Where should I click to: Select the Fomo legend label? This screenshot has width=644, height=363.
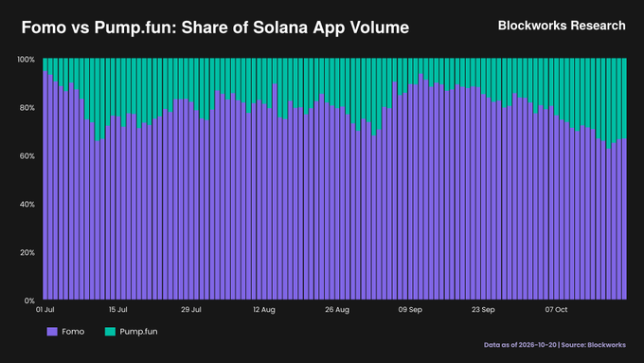click(73, 332)
